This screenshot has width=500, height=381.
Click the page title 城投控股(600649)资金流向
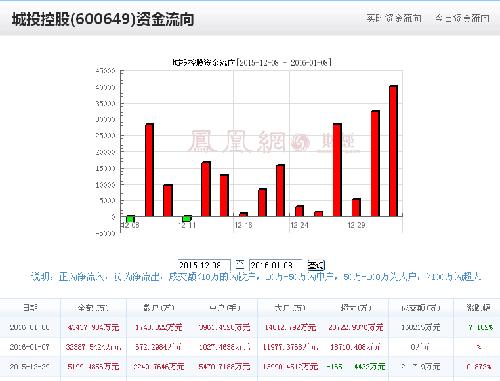(103, 19)
